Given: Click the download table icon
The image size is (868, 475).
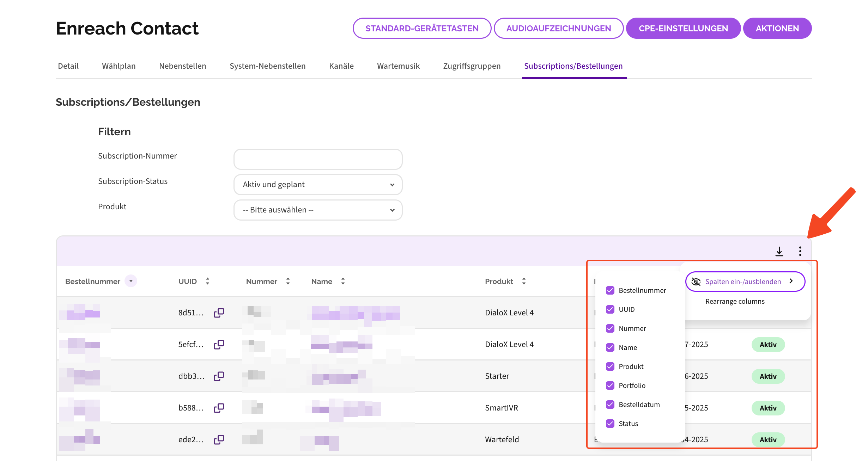Looking at the screenshot, I should click(x=779, y=251).
